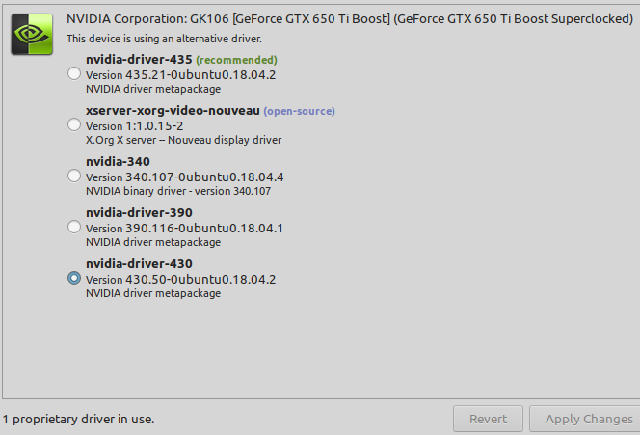This screenshot has height=435, width=640.
Task: Click the nvidia-driver-390 name label
Action: [139, 213]
